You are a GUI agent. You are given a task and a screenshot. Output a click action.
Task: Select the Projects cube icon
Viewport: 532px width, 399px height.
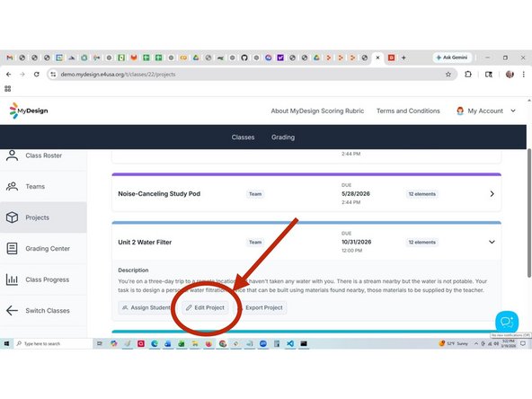point(13,217)
